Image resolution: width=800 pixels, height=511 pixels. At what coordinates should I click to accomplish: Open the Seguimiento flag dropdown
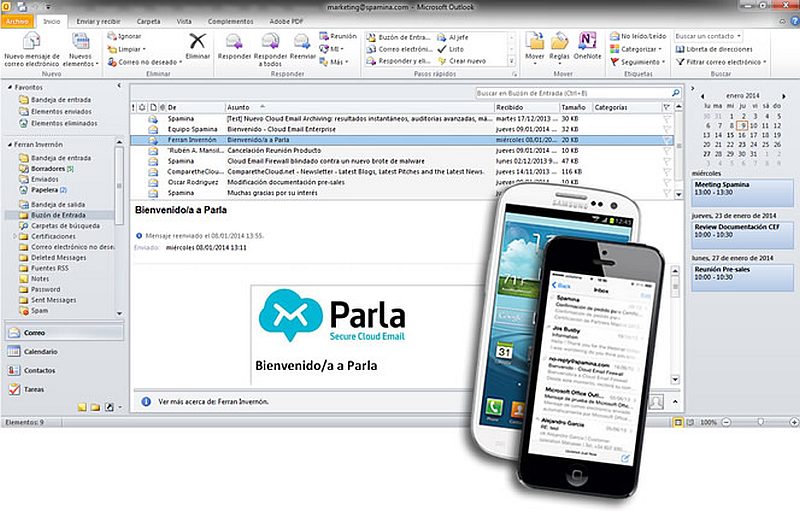pyautogui.click(x=638, y=62)
